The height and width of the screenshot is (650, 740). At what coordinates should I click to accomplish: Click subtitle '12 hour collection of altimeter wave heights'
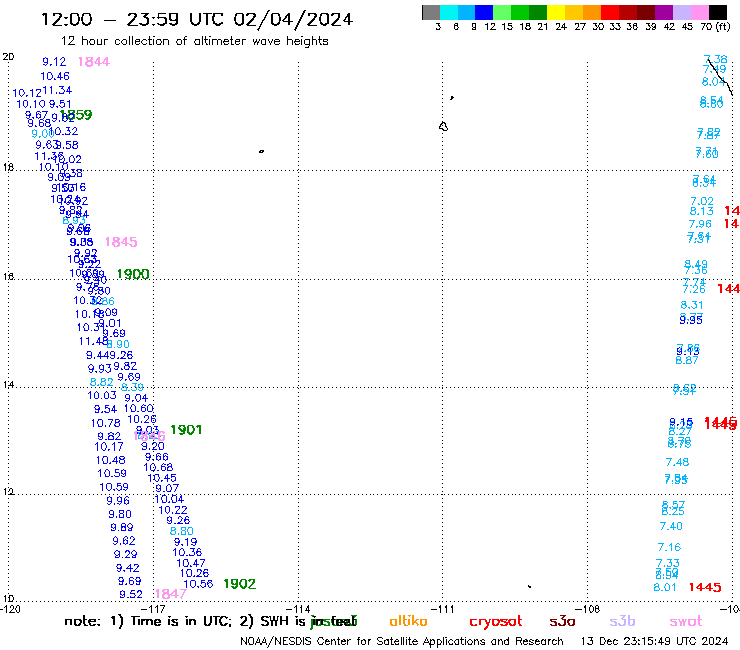194,41
